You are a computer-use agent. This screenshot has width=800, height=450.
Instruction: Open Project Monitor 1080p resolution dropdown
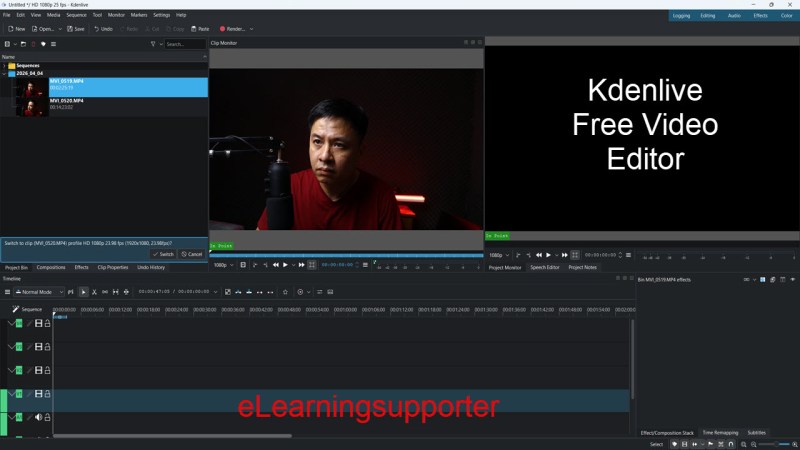(x=499, y=255)
